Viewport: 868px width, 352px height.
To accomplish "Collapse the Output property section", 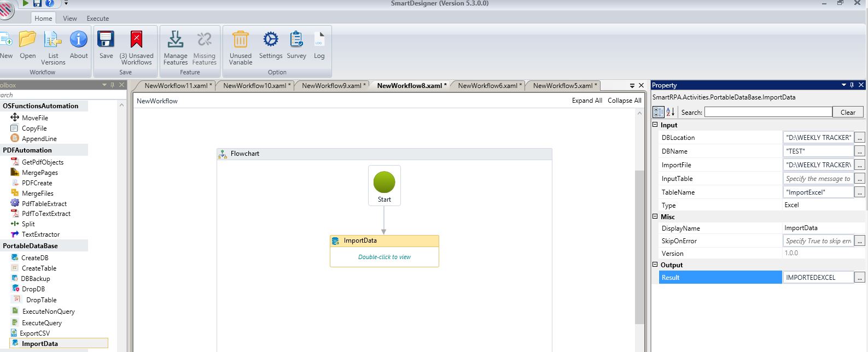I will click(x=655, y=265).
